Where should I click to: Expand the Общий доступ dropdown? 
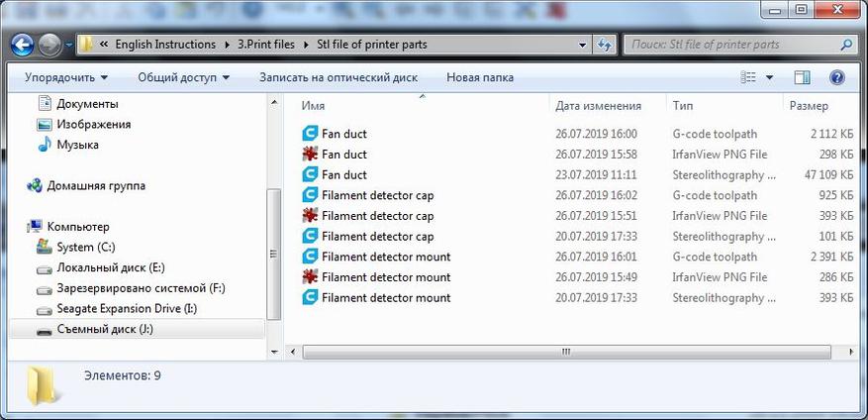[183, 77]
